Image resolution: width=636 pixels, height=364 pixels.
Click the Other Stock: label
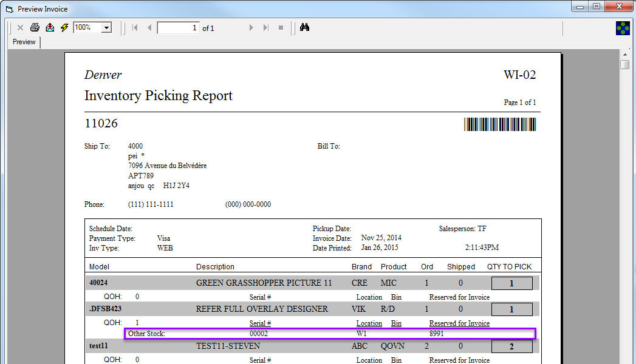[146, 334]
